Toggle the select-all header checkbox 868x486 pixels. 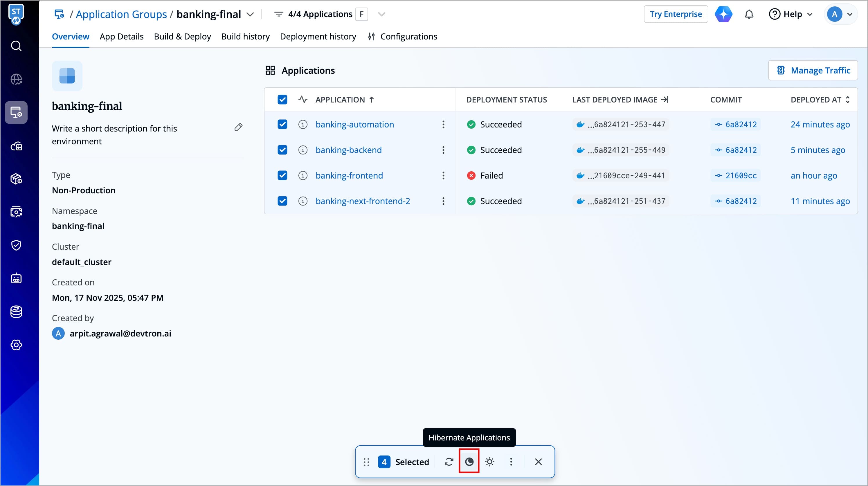coord(282,99)
